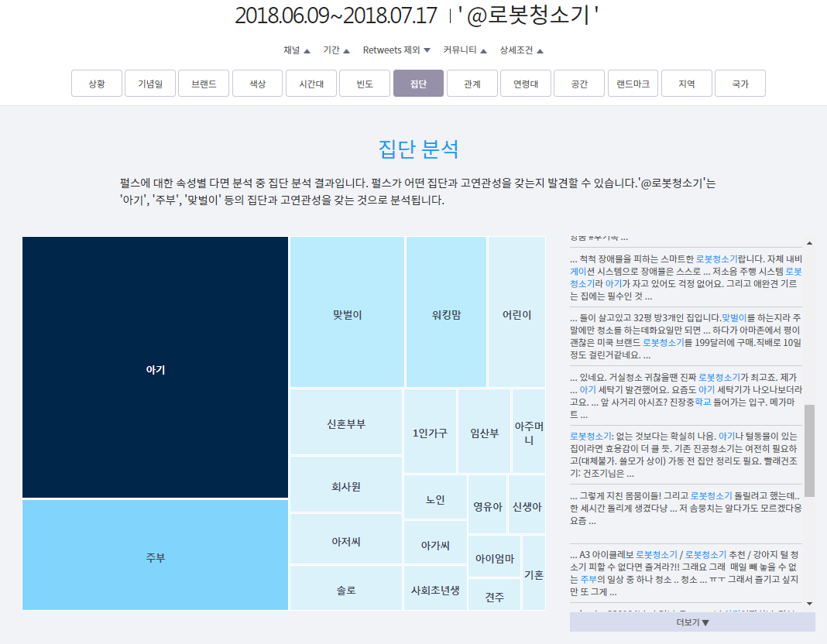
Task: Select the 브랜드 analysis tab
Action: [204, 84]
